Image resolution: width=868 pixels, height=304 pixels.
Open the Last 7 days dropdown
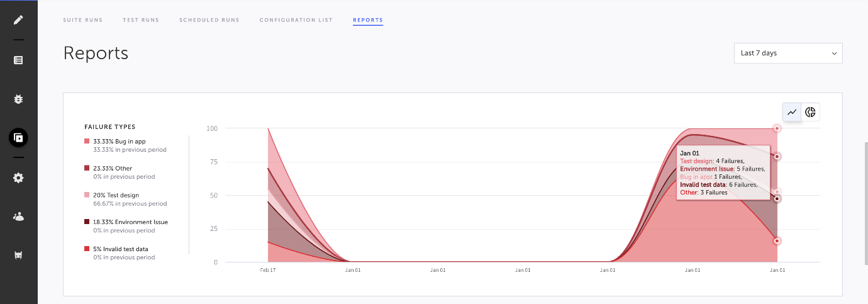787,53
